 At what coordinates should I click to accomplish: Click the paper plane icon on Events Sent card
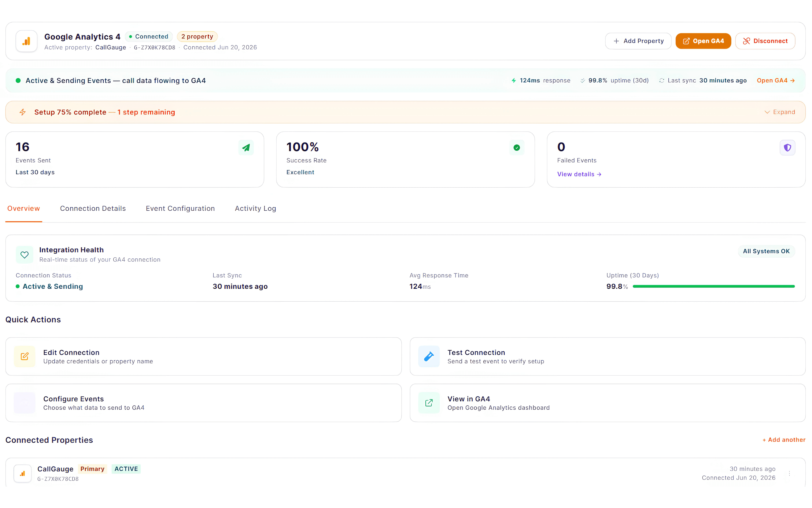[x=246, y=148]
